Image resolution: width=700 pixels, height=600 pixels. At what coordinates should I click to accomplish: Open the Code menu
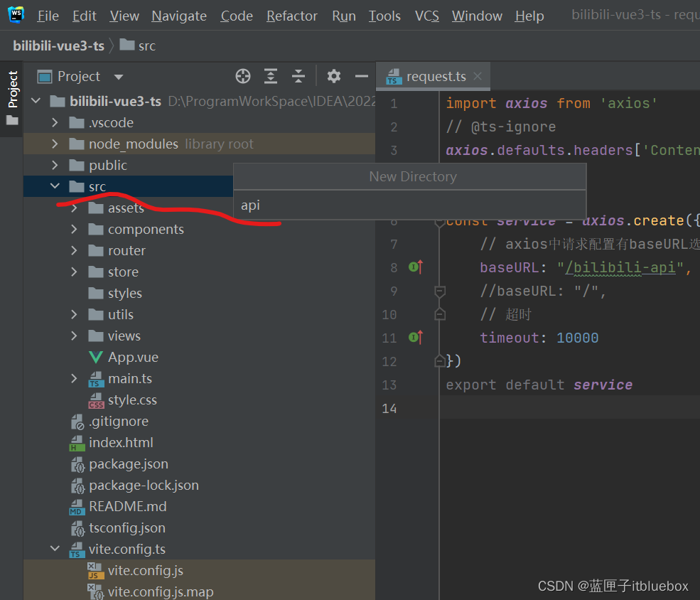tap(237, 16)
